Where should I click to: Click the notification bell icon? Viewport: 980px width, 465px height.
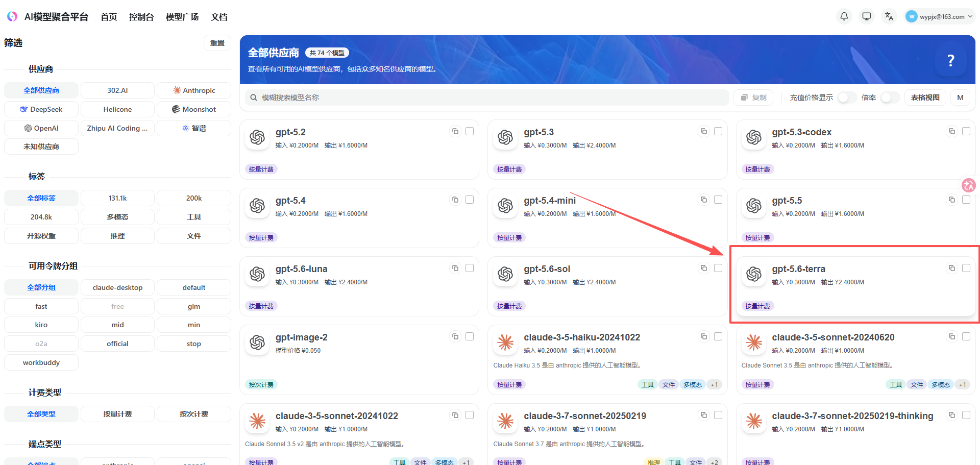844,16
